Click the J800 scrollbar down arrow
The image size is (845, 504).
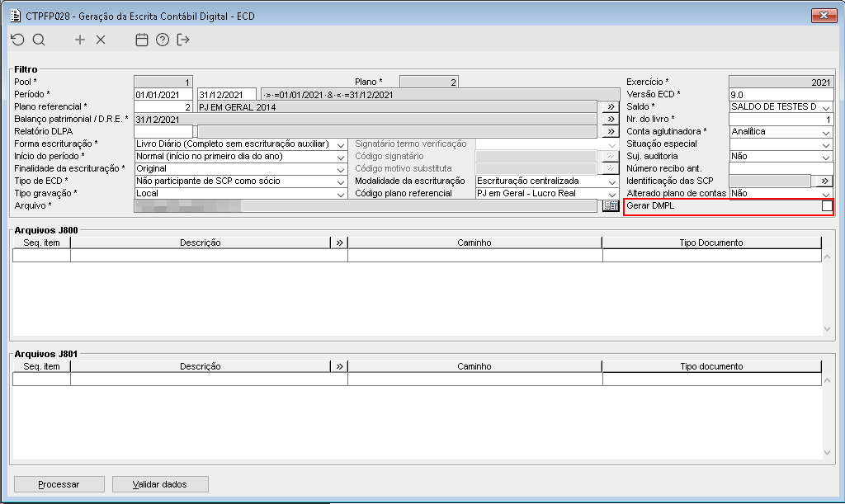(827, 329)
